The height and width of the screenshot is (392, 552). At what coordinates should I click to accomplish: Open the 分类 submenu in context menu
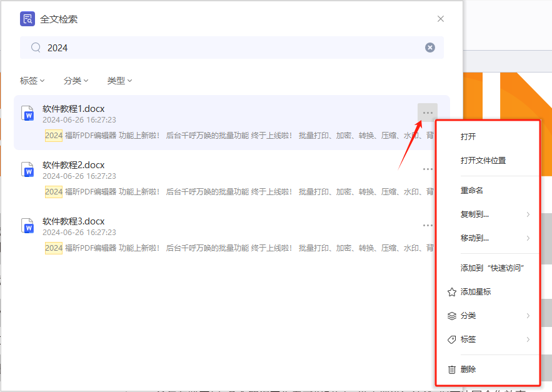point(488,316)
